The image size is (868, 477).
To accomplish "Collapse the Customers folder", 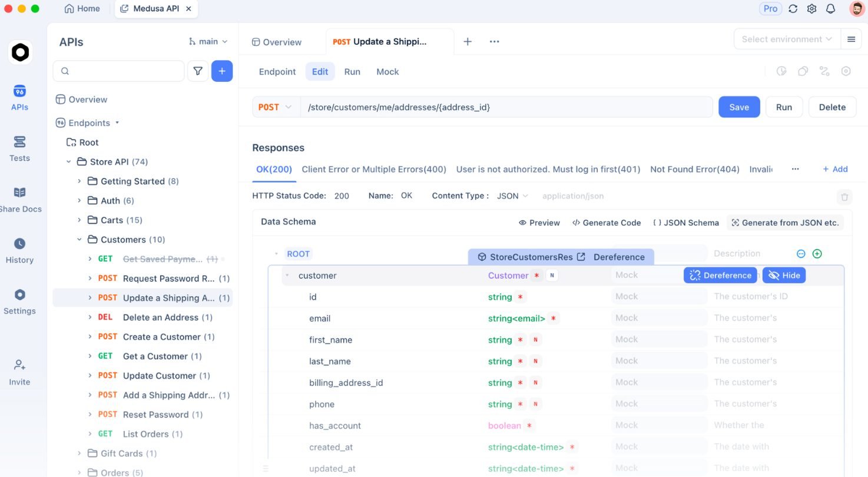I will click(79, 240).
